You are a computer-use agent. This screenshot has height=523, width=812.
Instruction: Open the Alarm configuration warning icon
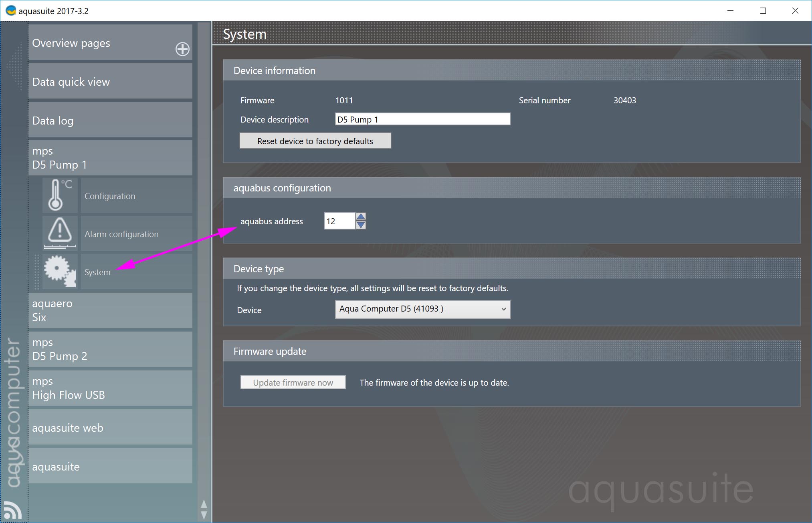tap(60, 233)
